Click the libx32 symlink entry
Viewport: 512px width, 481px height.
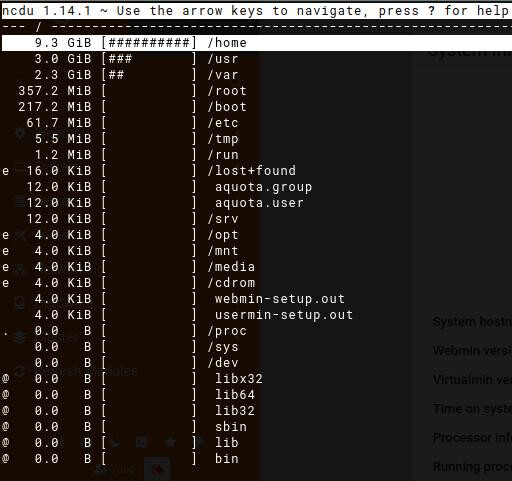pos(239,379)
